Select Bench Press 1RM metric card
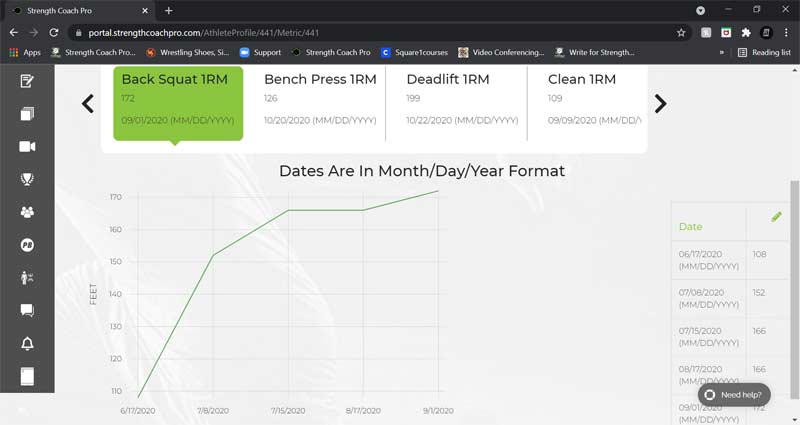Screen dimensions: 800x425 [x=320, y=103]
